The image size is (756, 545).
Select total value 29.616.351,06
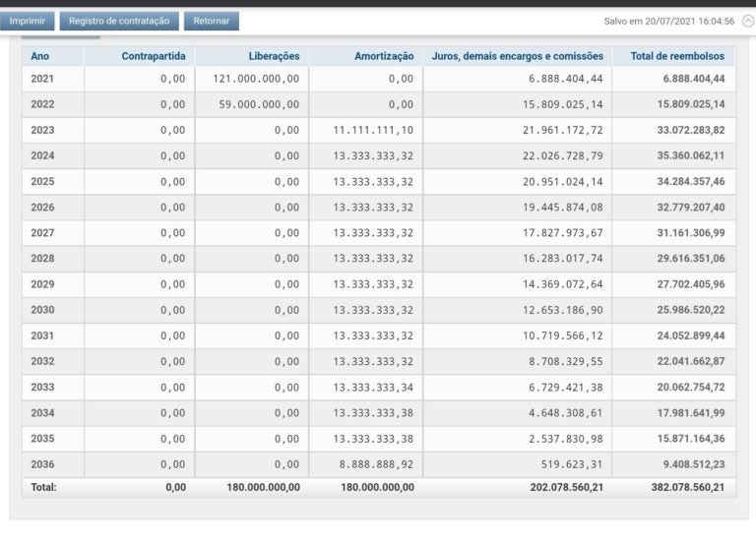pyautogui.click(x=691, y=259)
